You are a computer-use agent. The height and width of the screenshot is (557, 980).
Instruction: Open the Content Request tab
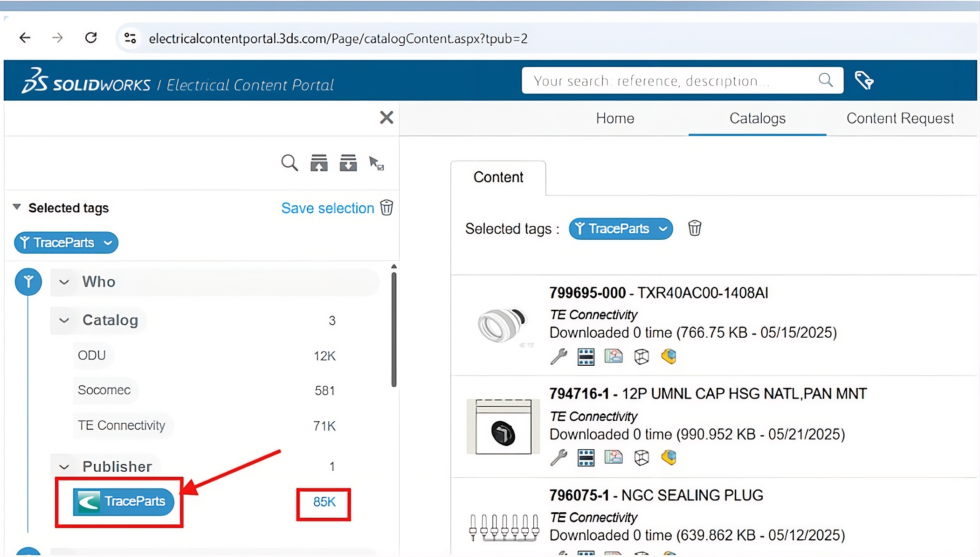coord(900,118)
